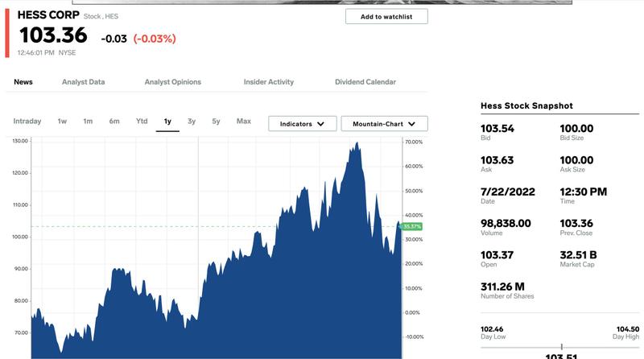Click the Add to watchlist button
The image size is (644, 359).
386,16
